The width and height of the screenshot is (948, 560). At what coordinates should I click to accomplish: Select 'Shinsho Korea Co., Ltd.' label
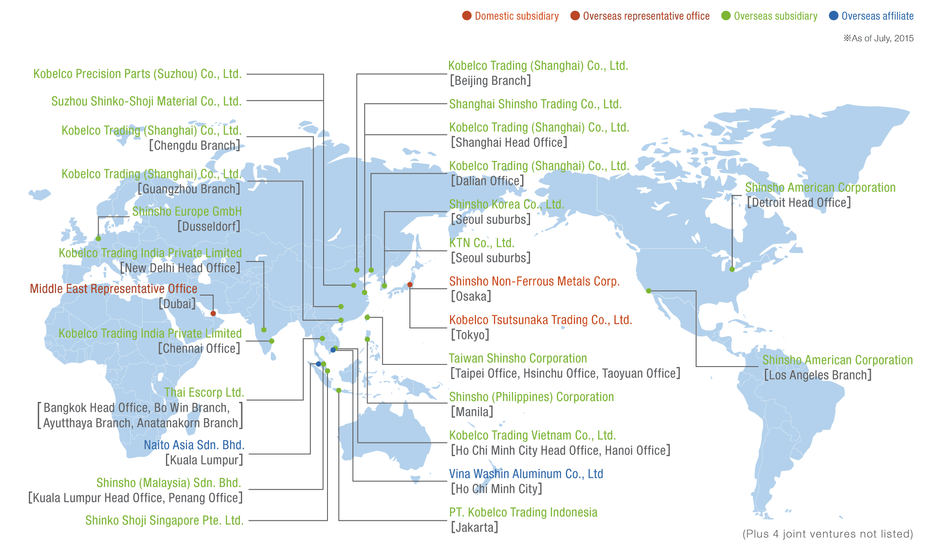[507, 205]
